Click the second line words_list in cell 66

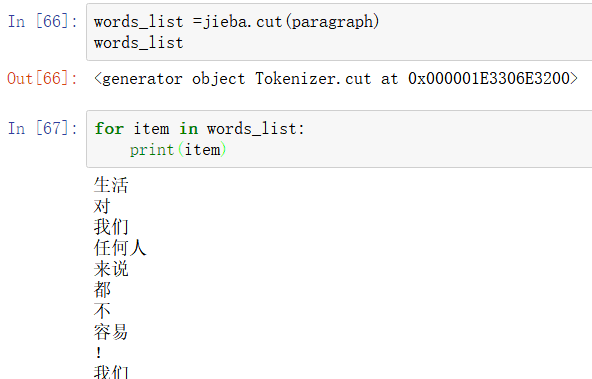coord(139,43)
